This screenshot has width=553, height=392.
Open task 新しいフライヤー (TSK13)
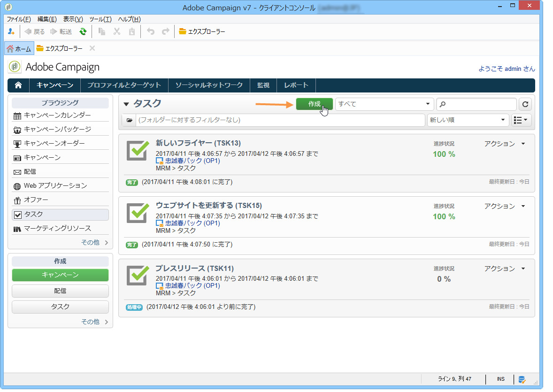point(199,143)
